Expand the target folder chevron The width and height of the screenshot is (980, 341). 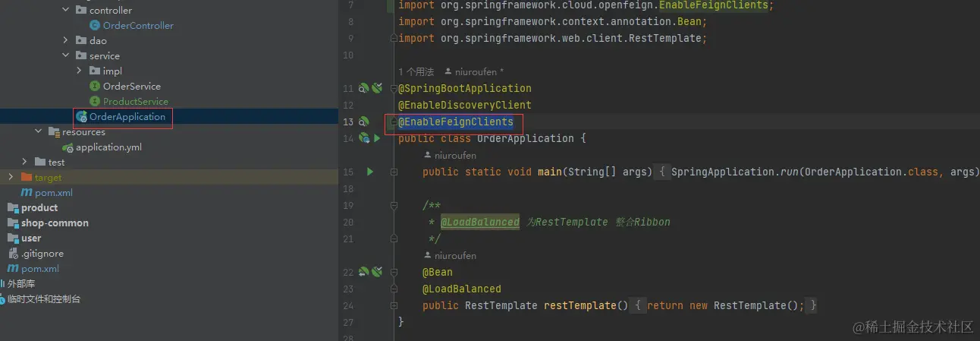[x=11, y=177]
